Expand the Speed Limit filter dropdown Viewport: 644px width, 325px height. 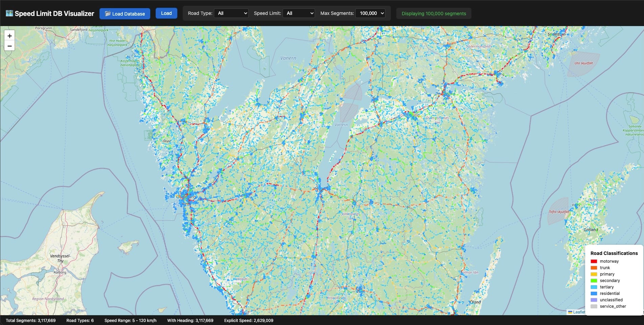pyautogui.click(x=298, y=13)
